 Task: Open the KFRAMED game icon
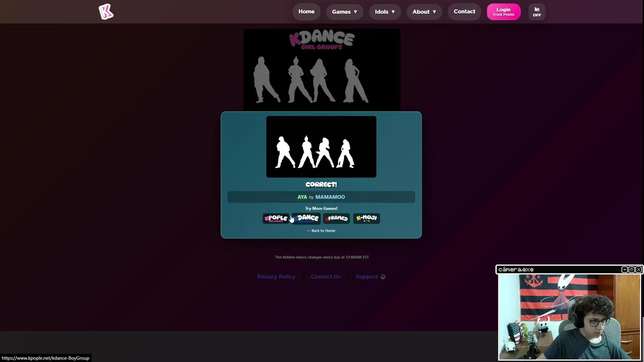coord(336,218)
